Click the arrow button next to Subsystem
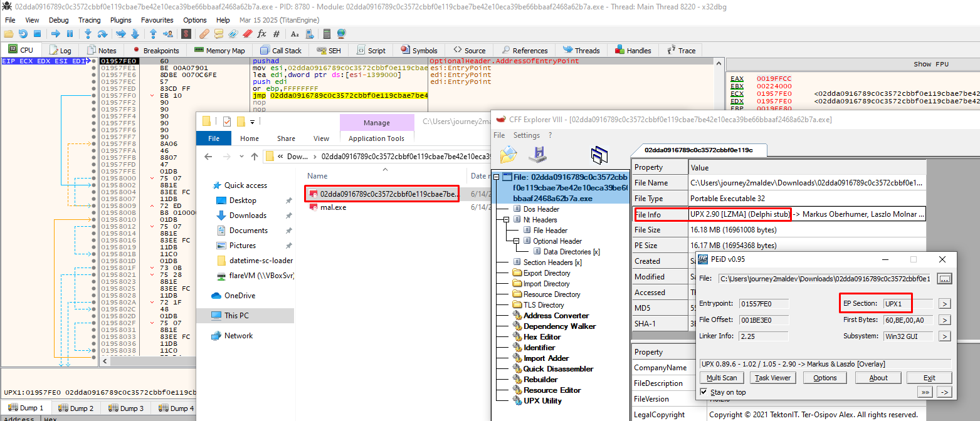This screenshot has height=421, width=980. (x=945, y=336)
